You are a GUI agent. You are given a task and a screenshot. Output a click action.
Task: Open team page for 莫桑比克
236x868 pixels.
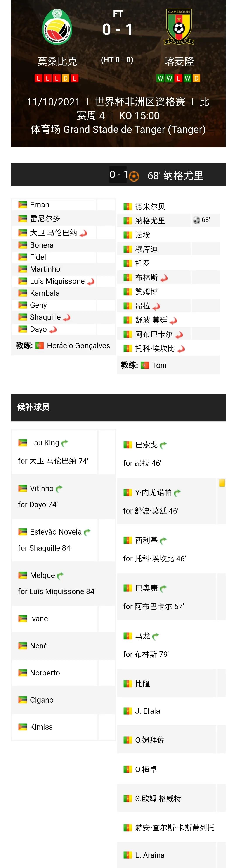click(x=57, y=61)
